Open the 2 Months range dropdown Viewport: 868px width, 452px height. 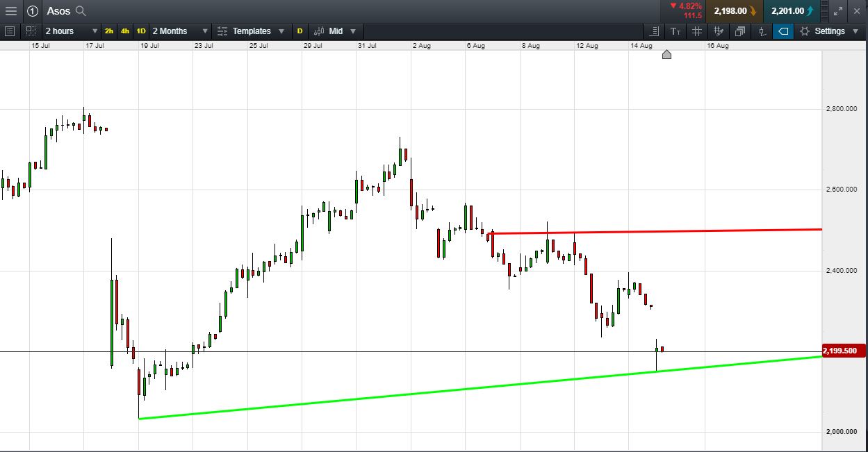pos(180,31)
